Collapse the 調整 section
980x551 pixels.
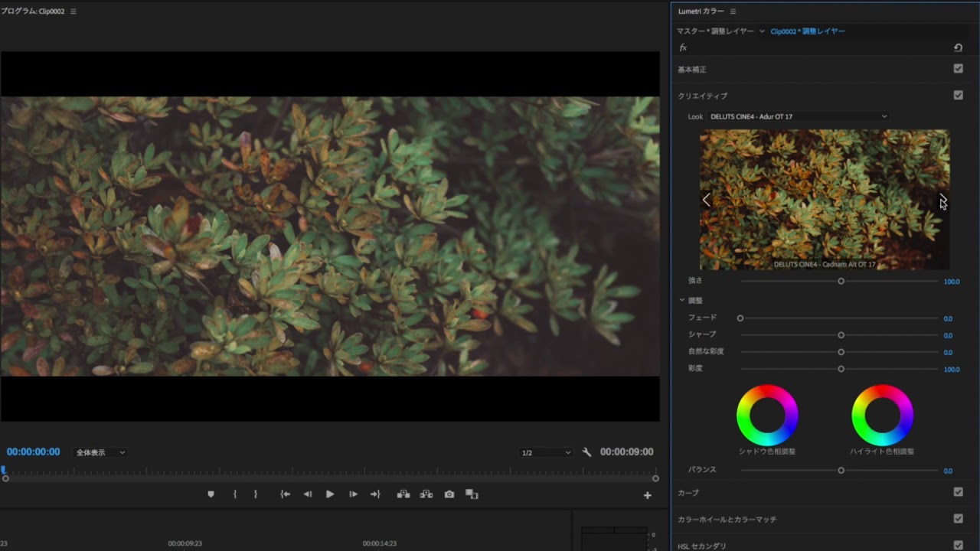point(682,300)
